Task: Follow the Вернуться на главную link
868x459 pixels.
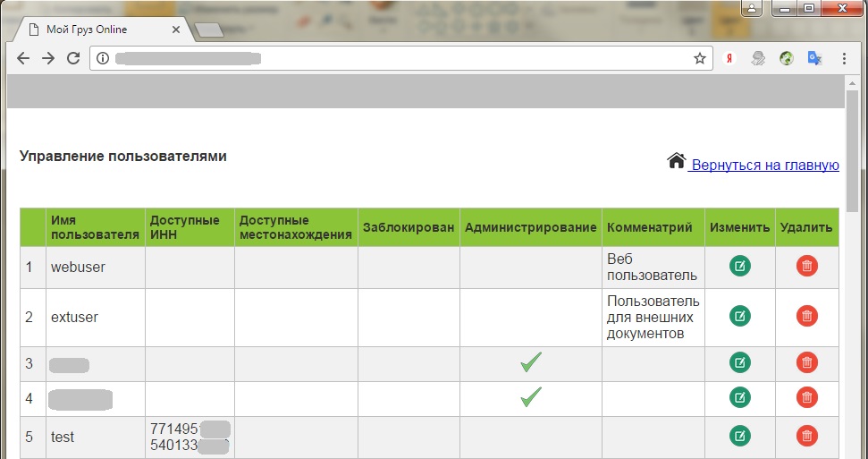Action: tap(764, 165)
